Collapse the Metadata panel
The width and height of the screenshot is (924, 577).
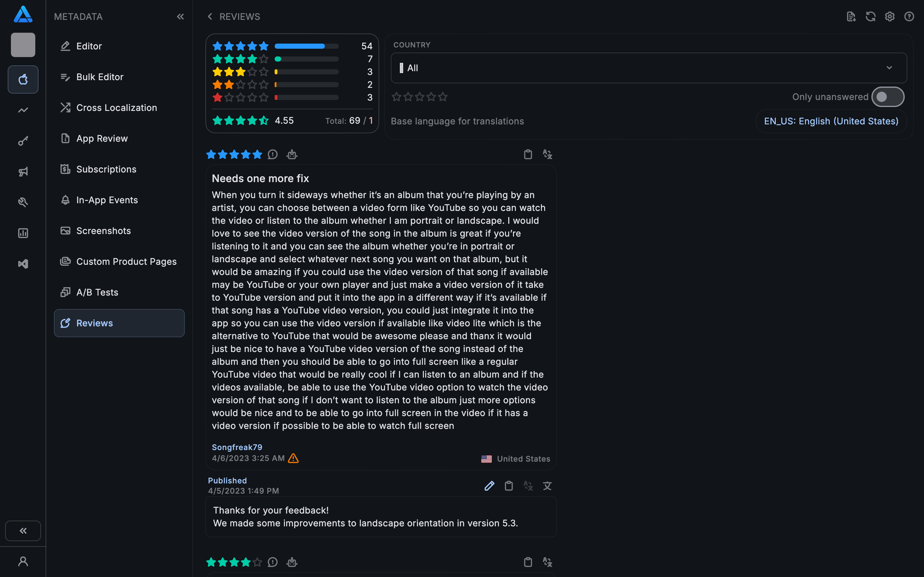[180, 16]
